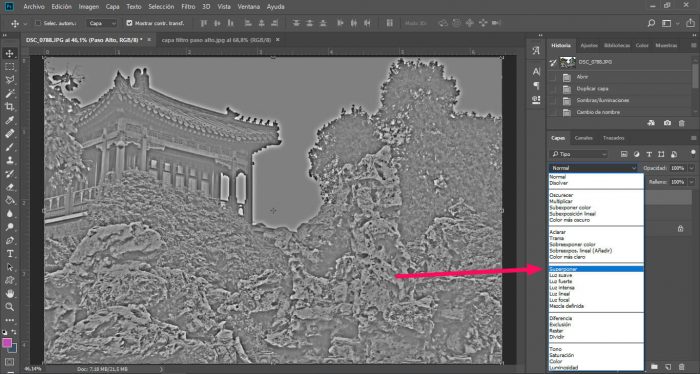Click the delete layer trash icon in the Layers panel
Viewport: 700px width, 374px height.
point(682,367)
